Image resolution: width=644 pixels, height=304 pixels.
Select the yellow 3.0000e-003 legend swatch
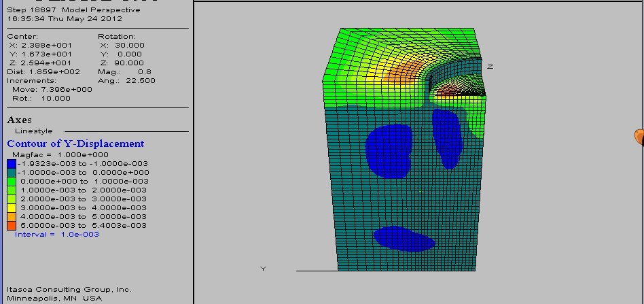click(x=12, y=208)
